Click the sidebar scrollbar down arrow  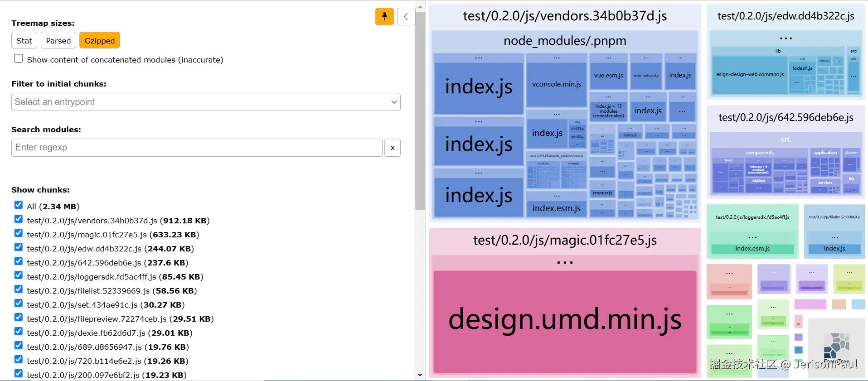click(x=420, y=375)
